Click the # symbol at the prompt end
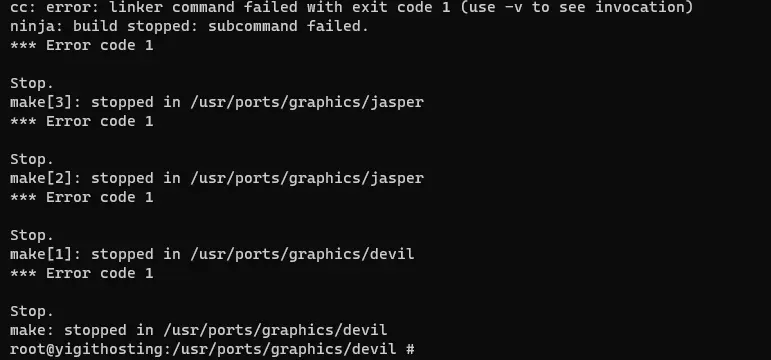 click(x=411, y=349)
